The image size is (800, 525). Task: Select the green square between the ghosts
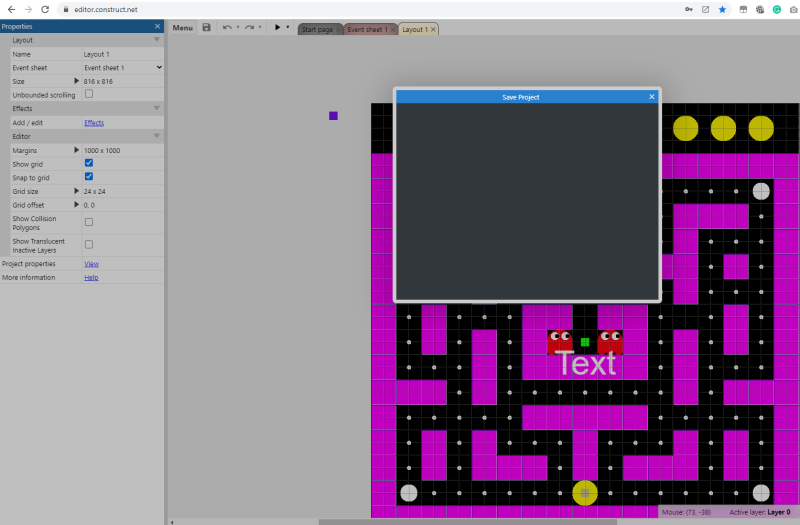point(585,342)
